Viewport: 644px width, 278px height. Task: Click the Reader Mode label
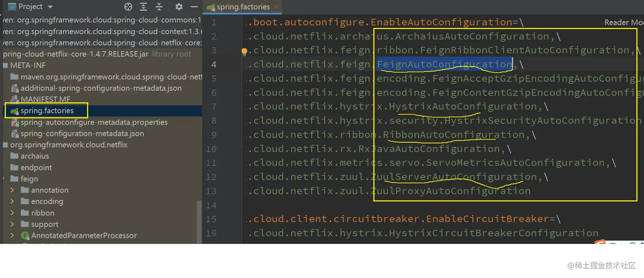click(623, 22)
